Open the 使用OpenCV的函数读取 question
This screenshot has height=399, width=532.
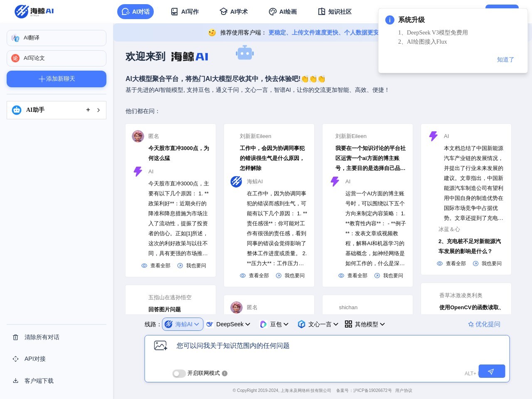coord(470,307)
